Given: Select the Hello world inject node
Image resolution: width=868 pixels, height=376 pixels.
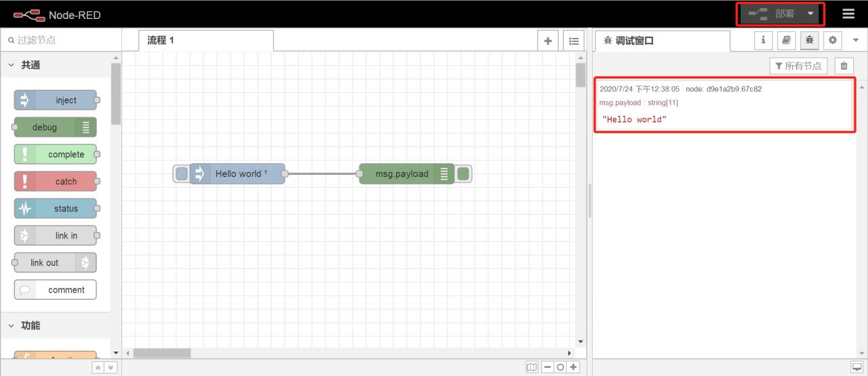Looking at the screenshot, I should pos(237,174).
